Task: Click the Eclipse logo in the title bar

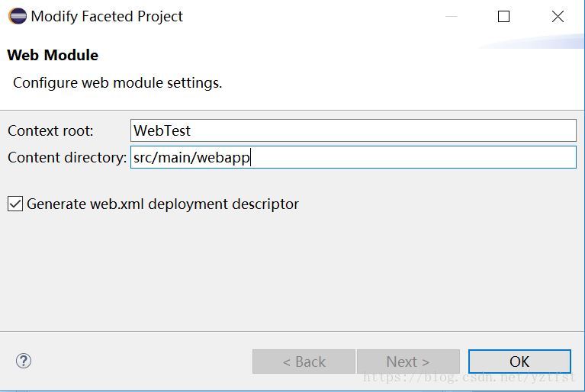Action: pos(18,16)
